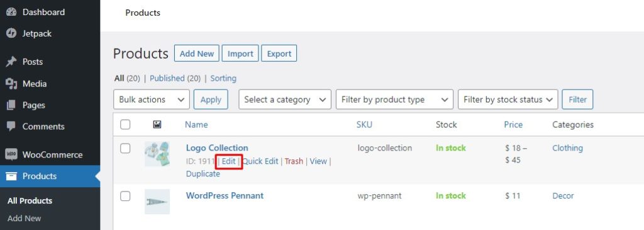This screenshot has height=230, width=644.
Task: Click the WooCommerce logo icon
Action: [11, 155]
